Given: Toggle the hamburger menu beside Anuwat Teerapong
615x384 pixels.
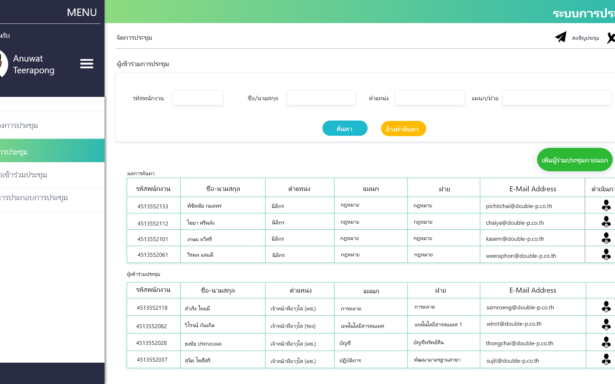Looking at the screenshot, I should pos(87,64).
